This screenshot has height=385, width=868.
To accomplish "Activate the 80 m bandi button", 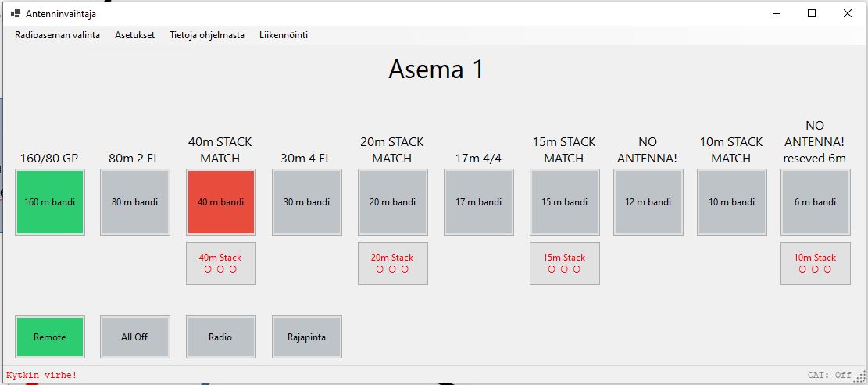I will coord(134,202).
